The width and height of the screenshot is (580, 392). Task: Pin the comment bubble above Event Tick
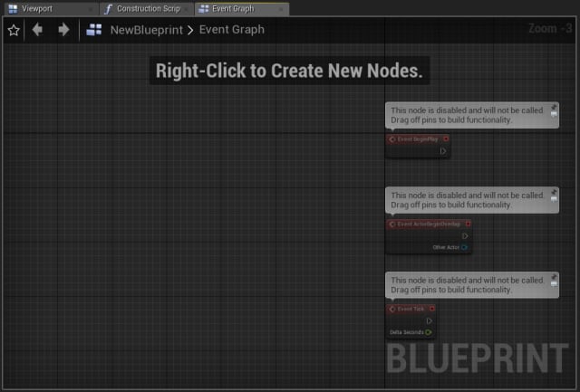coord(554,277)
